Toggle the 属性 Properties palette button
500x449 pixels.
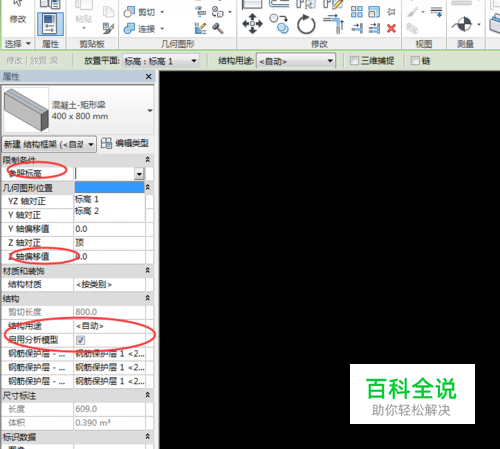50,24
